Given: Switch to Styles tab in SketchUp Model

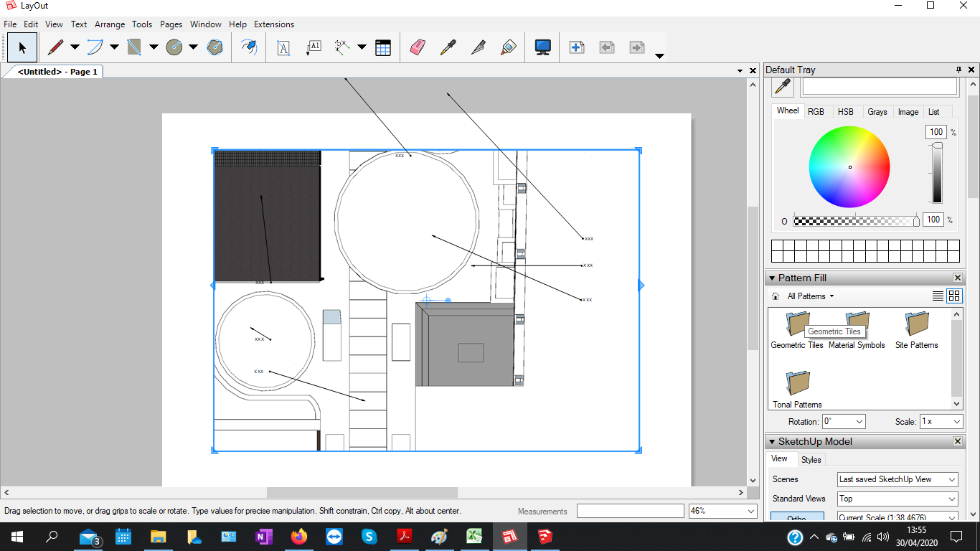Looking at the screenshot, I should (x=811, y=460).
